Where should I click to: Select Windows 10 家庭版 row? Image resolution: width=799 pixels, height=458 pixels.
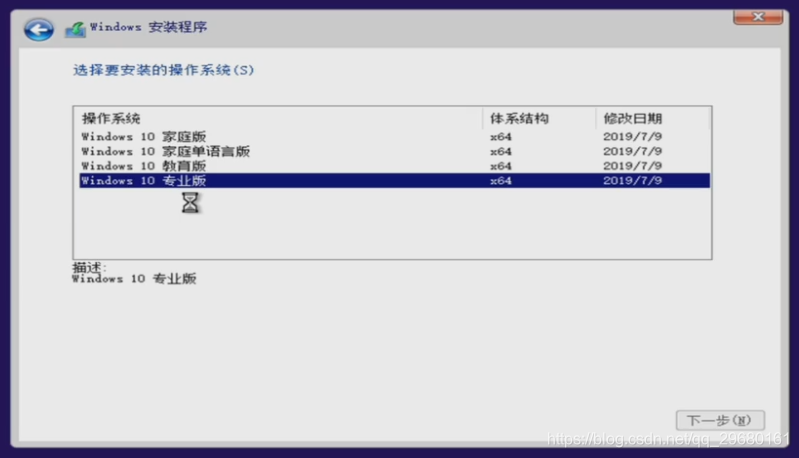coord(394,137)
